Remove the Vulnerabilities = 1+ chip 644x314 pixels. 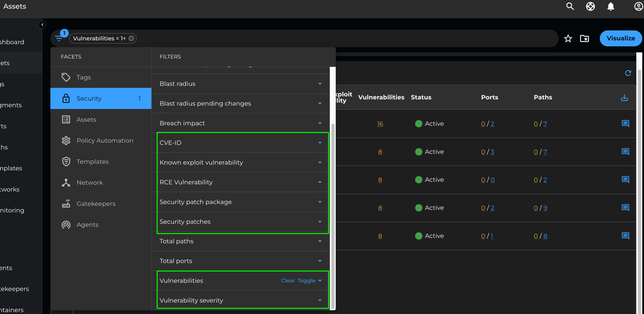[x=131, y=38]
